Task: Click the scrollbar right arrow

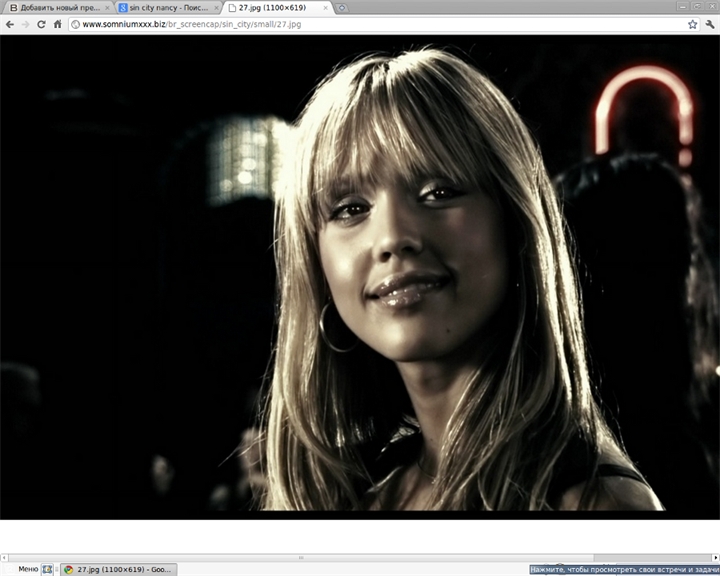Action: tap(716, 558)
